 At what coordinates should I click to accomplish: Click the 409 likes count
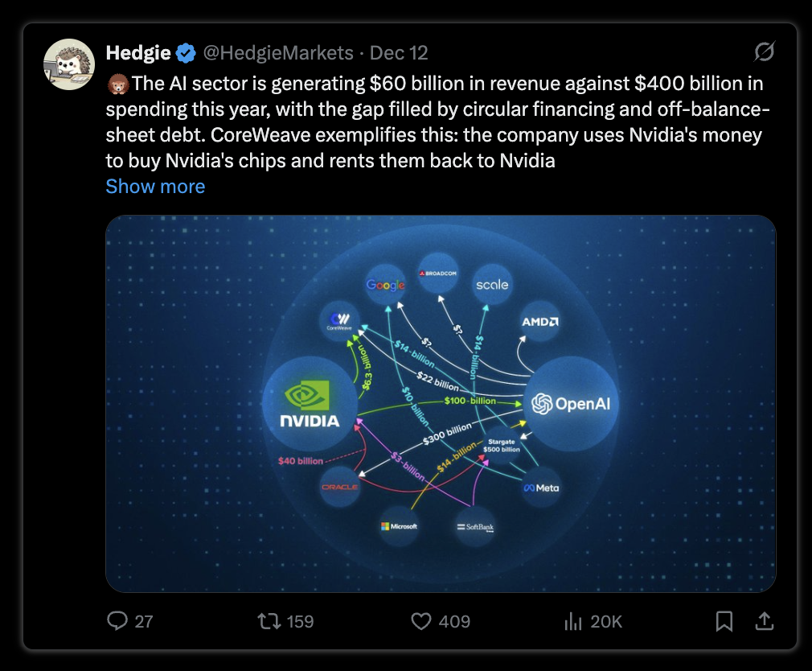coord(454,621)
